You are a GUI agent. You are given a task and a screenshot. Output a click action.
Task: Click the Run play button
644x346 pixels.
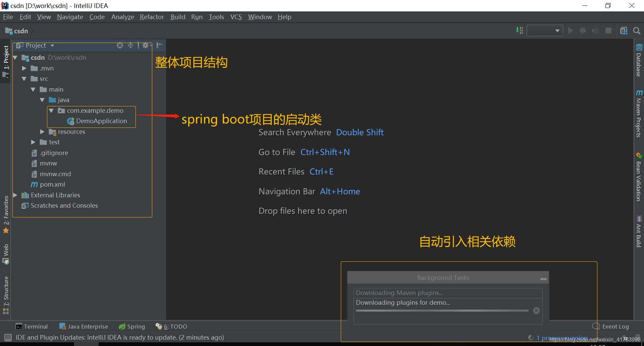tap(570, 31)
